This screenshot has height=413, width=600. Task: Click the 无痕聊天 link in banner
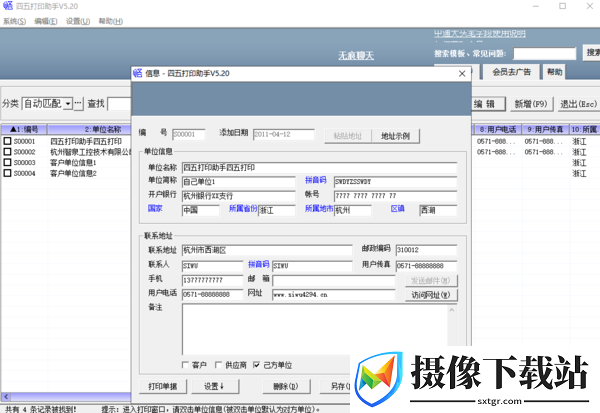click(x=356, y=56)
